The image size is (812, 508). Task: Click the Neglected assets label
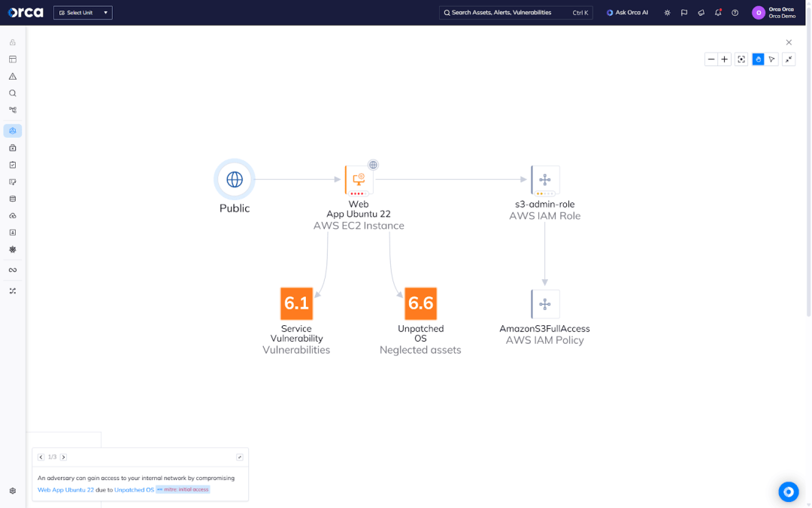[x=420, y=350]
